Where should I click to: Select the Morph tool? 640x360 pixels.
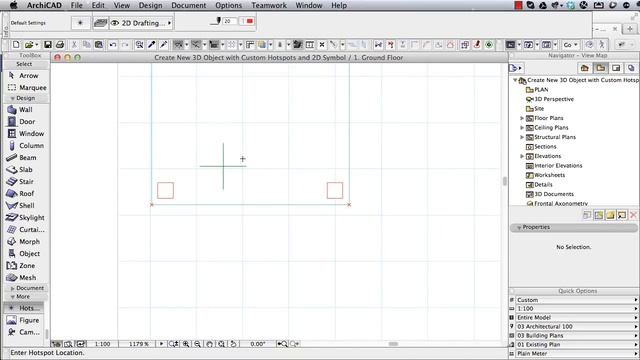pyautogui.click(x=25, y=242)
